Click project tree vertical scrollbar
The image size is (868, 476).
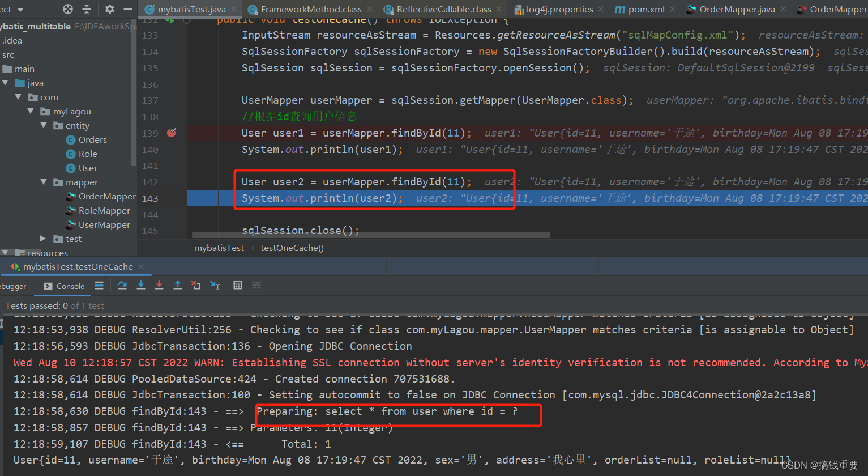(134, 93)
